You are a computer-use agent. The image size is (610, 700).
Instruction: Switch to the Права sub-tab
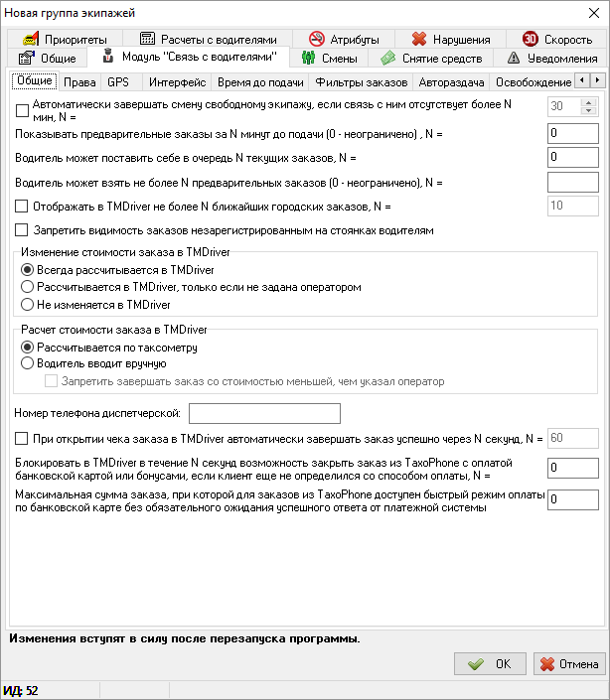(79, 82)
